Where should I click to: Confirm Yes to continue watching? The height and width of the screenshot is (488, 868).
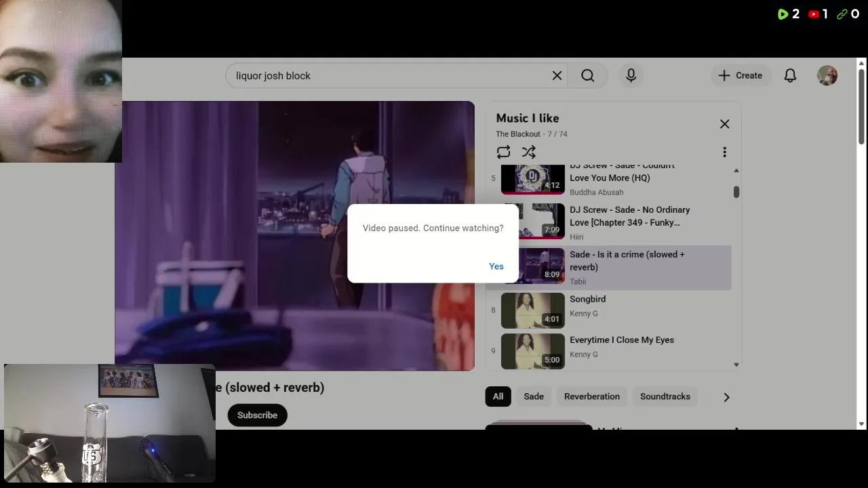point(496,266)
